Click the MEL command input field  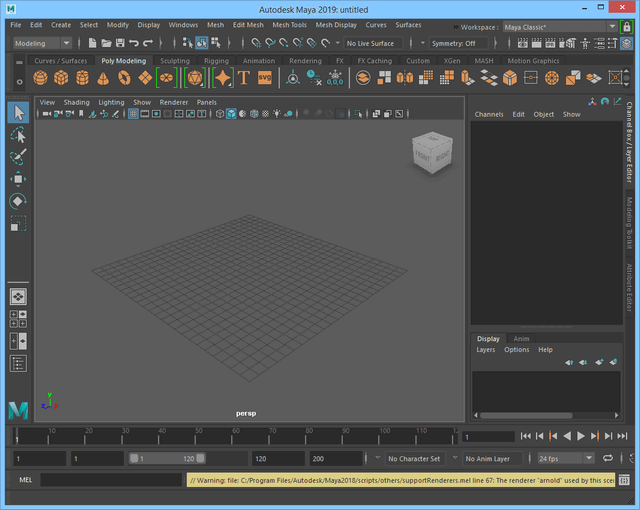coord(112,480)
